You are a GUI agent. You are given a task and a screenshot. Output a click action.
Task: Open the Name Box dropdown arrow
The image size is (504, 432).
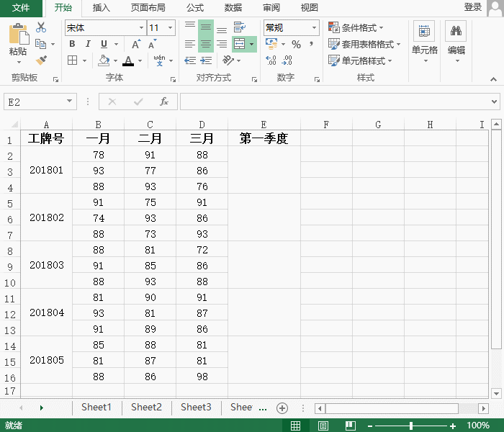(x=70, y=102)
